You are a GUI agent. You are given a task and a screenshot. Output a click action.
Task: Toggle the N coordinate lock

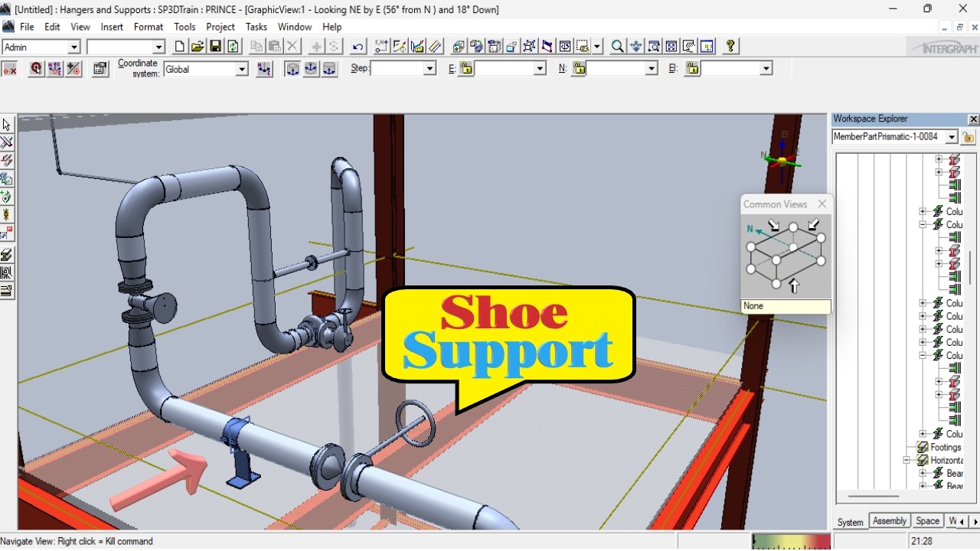click(579, 69)
